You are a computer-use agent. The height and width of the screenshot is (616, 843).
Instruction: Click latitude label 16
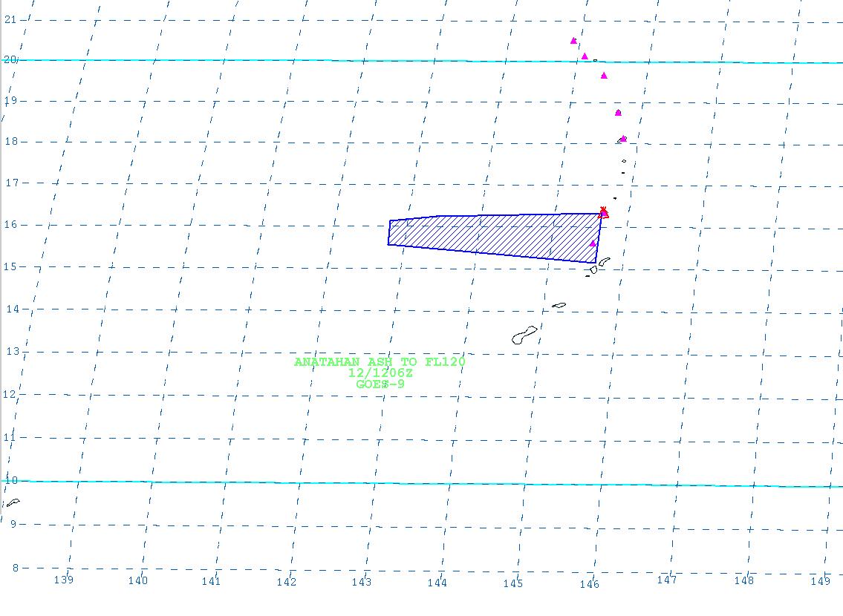tap(10, 224)
